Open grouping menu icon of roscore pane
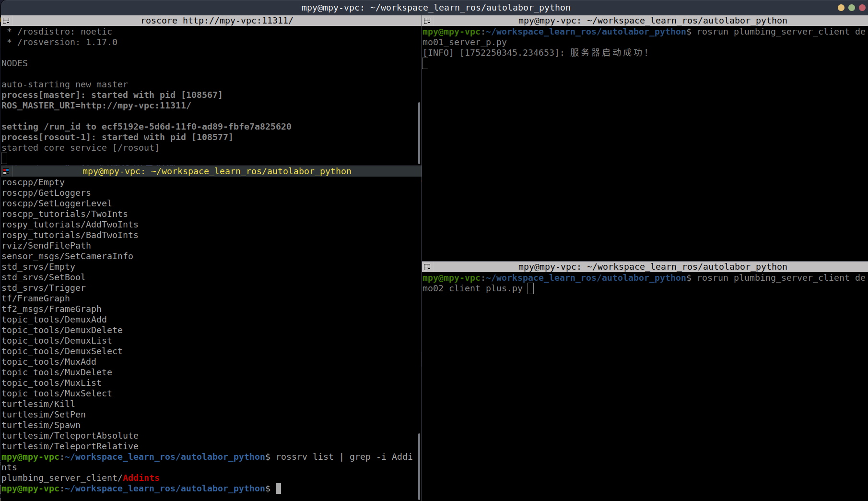The height and width of the screenshot is (501, 868). (6, 21)
